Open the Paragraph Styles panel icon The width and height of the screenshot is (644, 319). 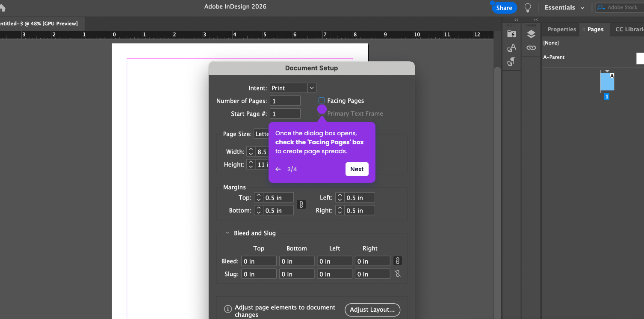[511, 62]
